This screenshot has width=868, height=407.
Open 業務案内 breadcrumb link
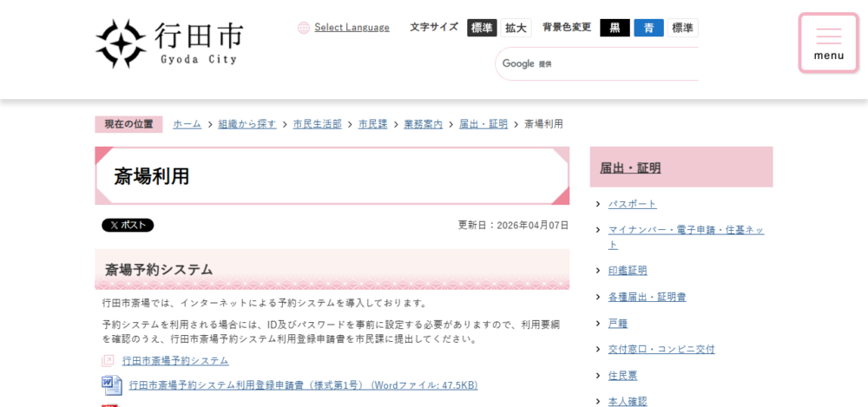click(424, 124)
